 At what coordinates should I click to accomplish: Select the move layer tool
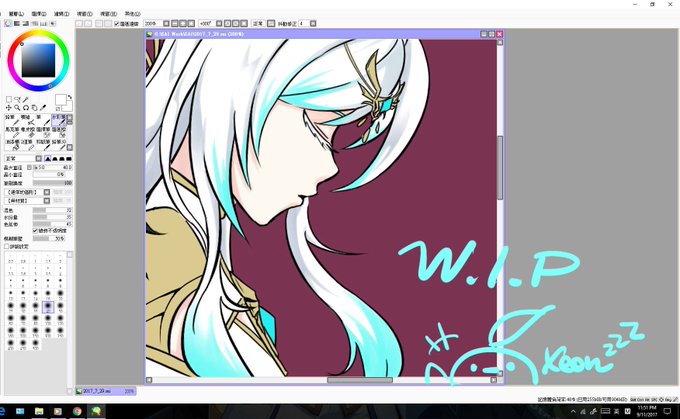(9, 108)
